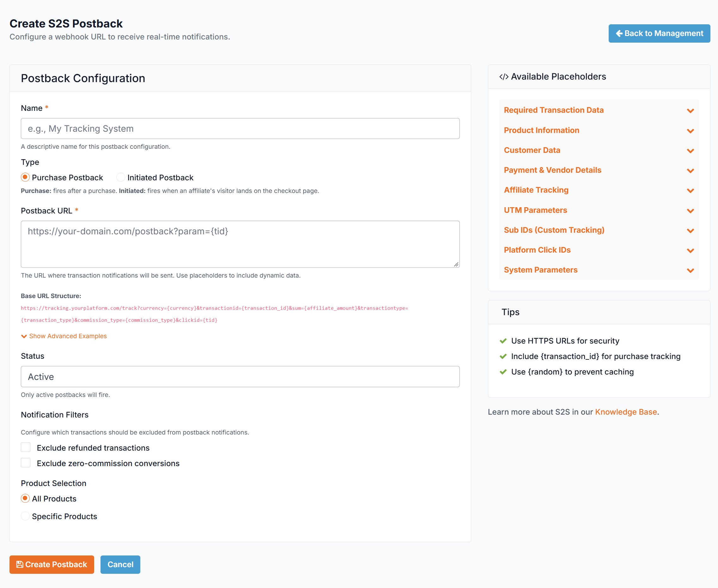Focus the Postback URL textarea

point(240,244)
